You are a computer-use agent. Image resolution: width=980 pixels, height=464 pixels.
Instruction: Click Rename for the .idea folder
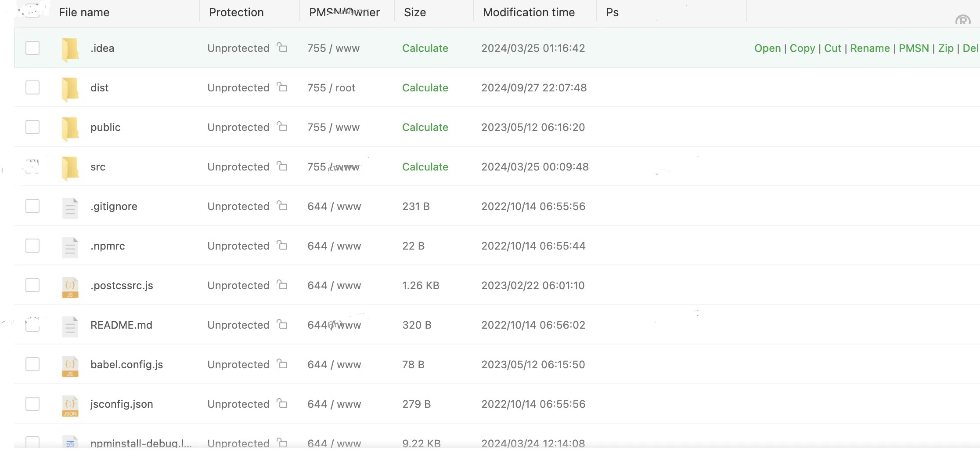click(869, 48)
